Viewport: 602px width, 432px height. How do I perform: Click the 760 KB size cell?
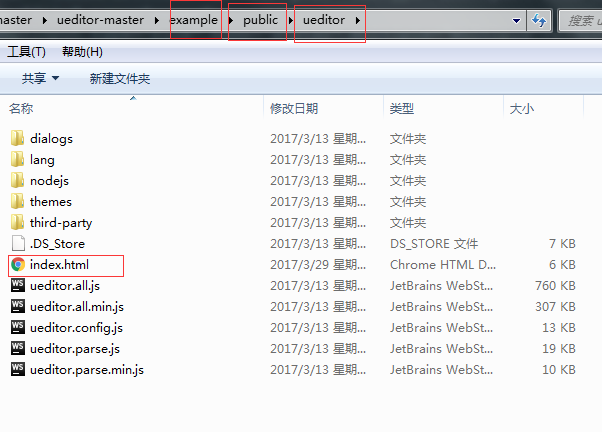555,286
